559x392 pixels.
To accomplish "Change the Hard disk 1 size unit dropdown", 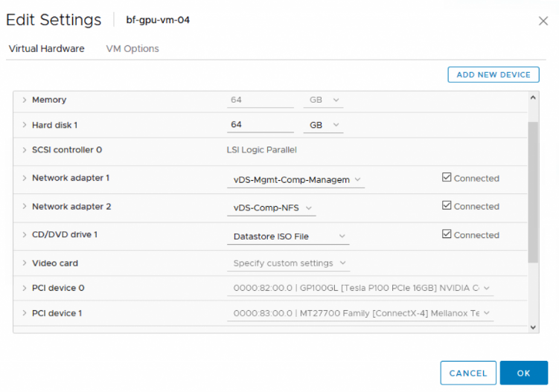I will (x=324, y=125).
